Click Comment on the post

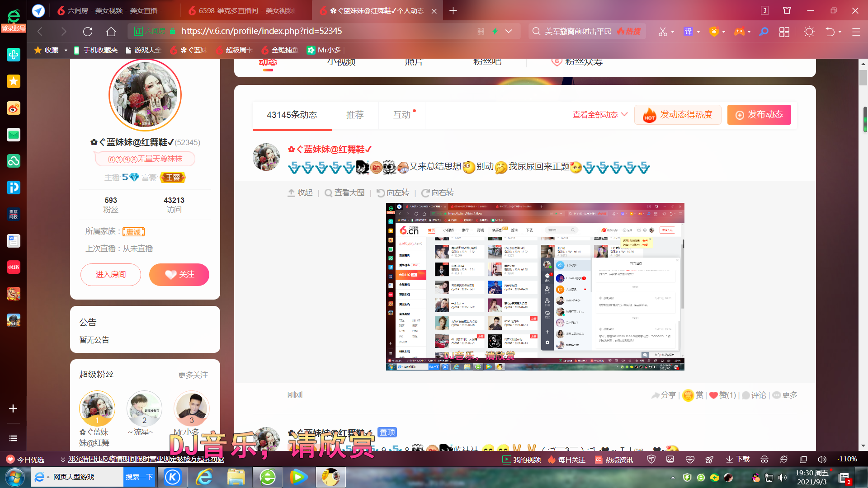754,395
